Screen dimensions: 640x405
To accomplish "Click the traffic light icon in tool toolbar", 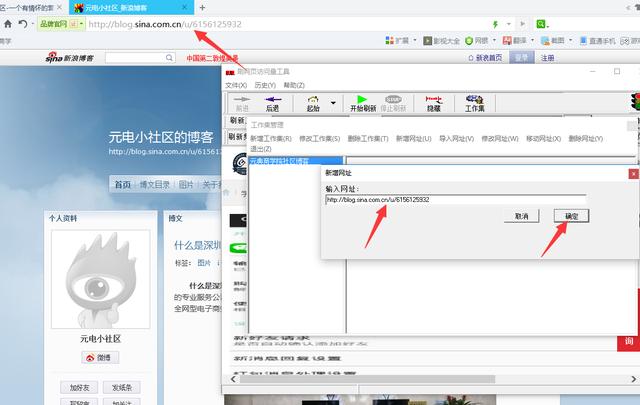I will pos(635,102).
